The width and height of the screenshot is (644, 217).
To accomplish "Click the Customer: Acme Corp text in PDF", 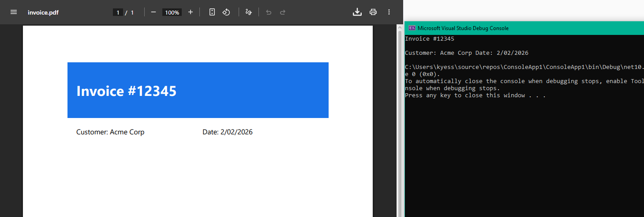I will [110, 132].
